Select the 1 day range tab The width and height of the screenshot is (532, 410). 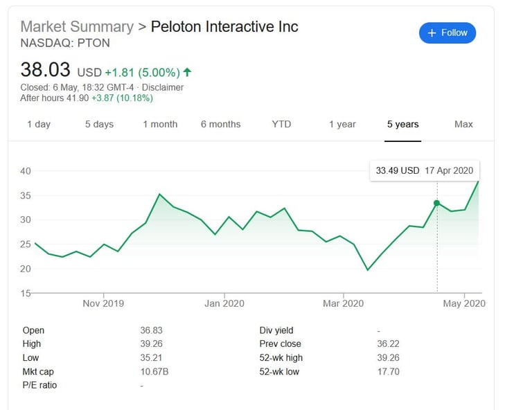[x=39, y=124]
